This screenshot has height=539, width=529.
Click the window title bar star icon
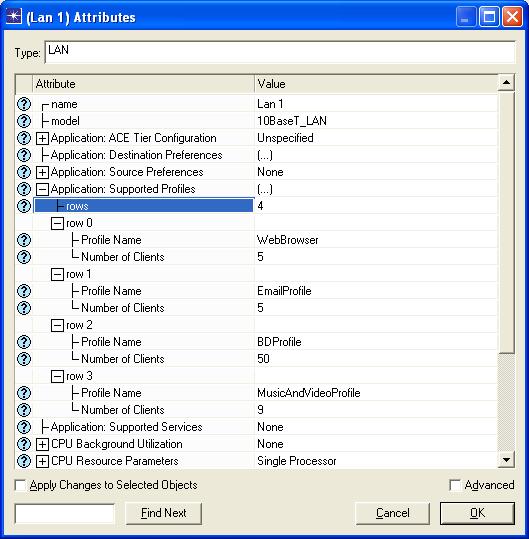13,16
